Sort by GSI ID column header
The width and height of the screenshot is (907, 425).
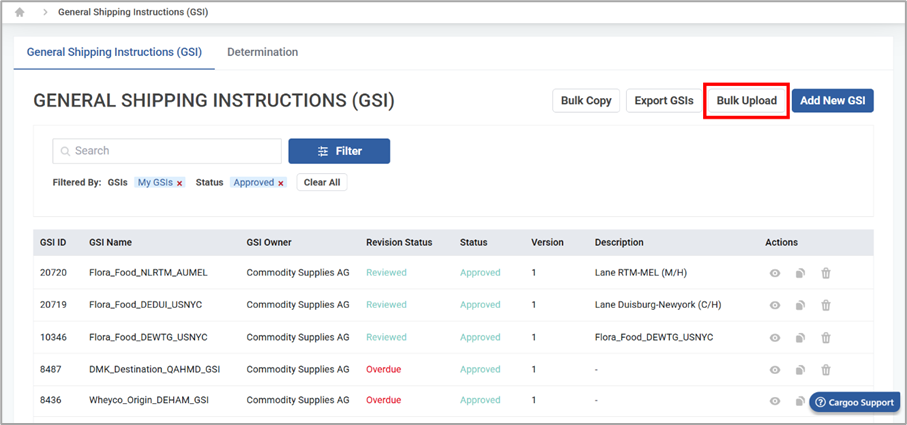53,242
